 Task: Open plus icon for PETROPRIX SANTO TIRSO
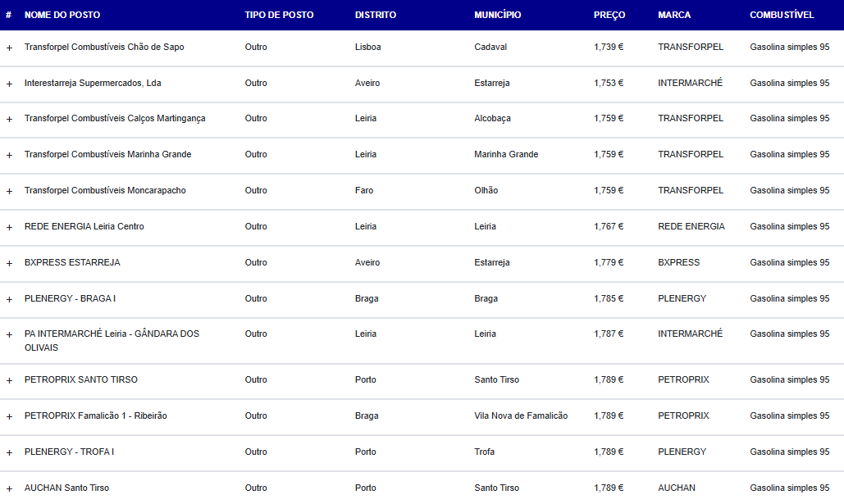click(9, 381)
